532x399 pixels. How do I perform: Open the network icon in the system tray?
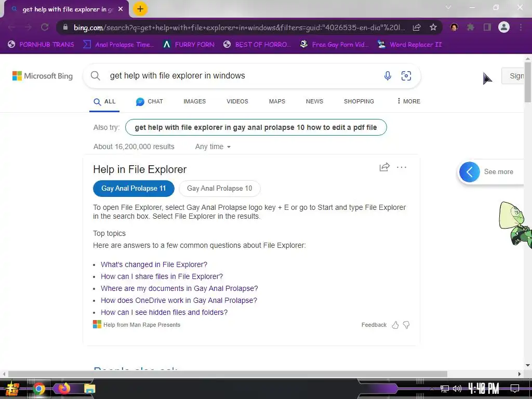click(x=445, y=389)
